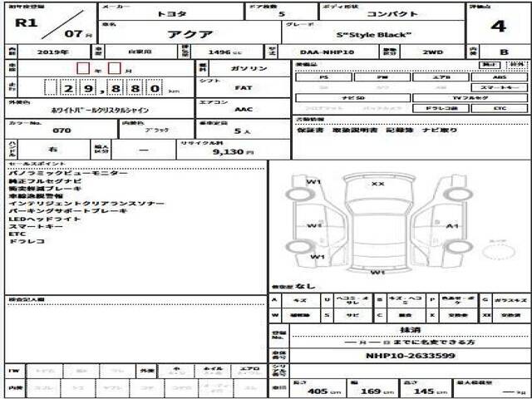Click the red inspection month box
532x399 pixels.
pos(116,68)
